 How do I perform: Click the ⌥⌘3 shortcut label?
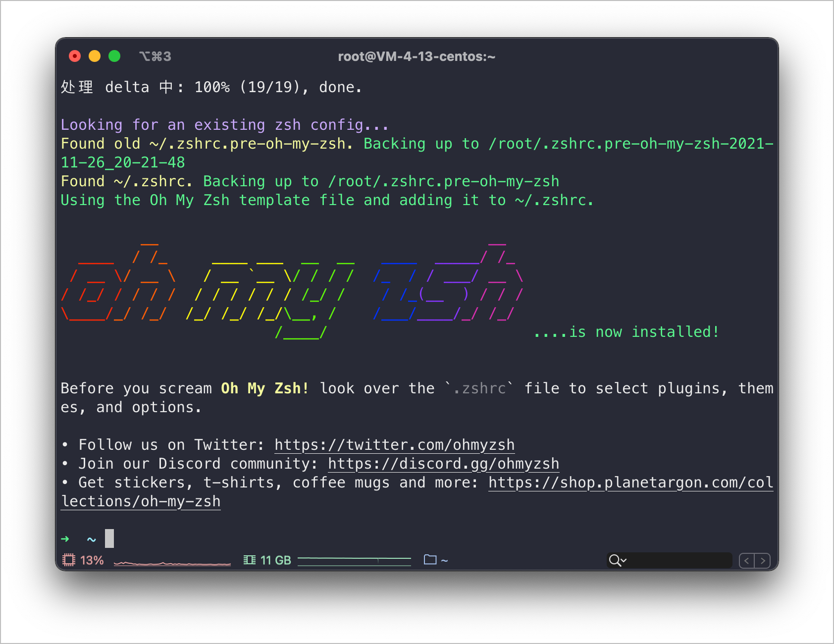[x=155, y=56]
